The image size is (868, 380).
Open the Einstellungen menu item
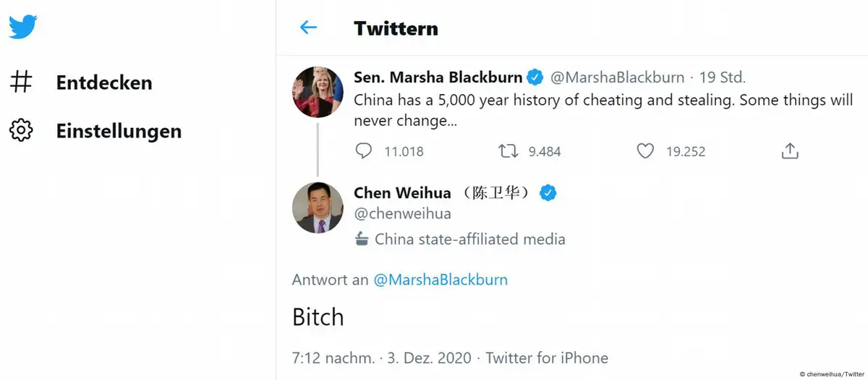click(119, 131)
